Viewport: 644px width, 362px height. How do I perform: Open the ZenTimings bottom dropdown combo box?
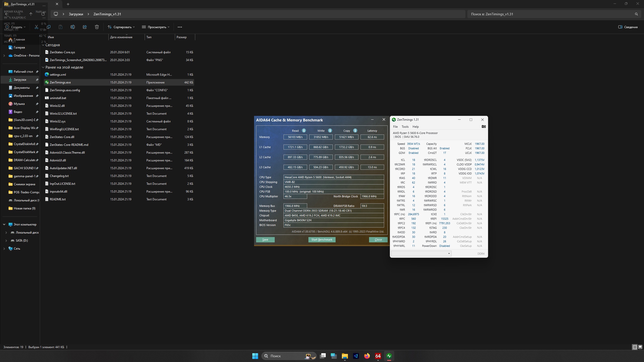point(421,253)
